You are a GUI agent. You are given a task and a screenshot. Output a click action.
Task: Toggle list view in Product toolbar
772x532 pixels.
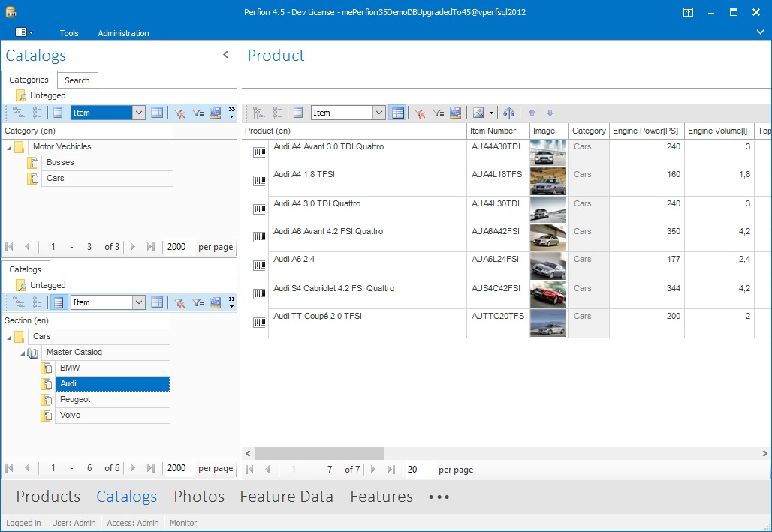click(x=298, y=113)
